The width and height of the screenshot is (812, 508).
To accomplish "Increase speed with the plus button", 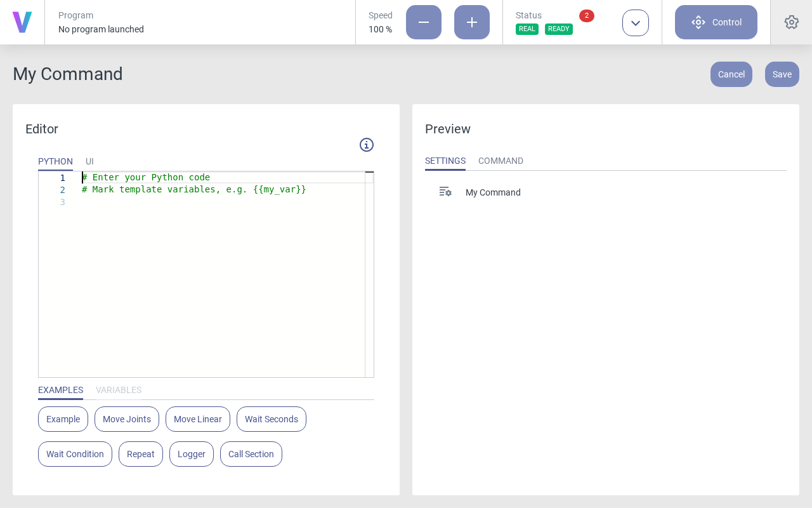I will [472, 22].
